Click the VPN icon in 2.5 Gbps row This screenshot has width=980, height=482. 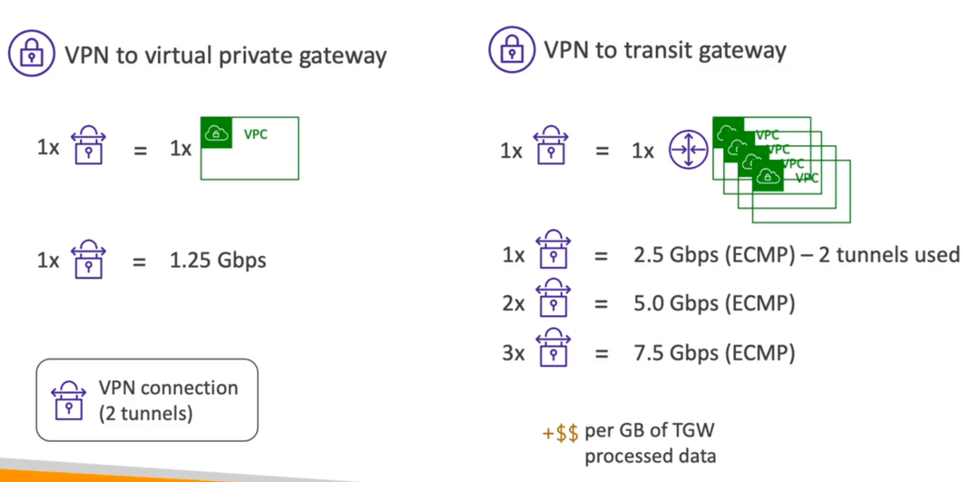click(552, 253)
